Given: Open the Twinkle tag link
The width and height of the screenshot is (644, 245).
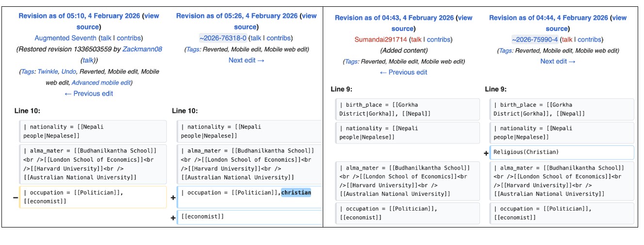Looking at the screenshot, I should click(48, 71).
